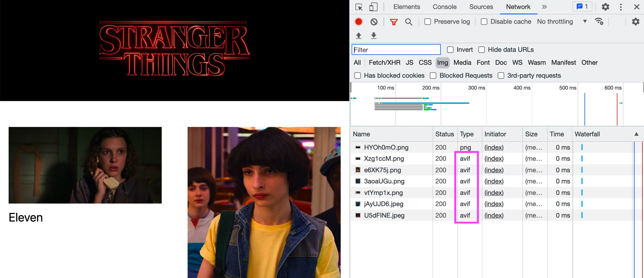Open initiator link for U5dFINE.jpeg
644x278 pixels.
tap(494, 216)
